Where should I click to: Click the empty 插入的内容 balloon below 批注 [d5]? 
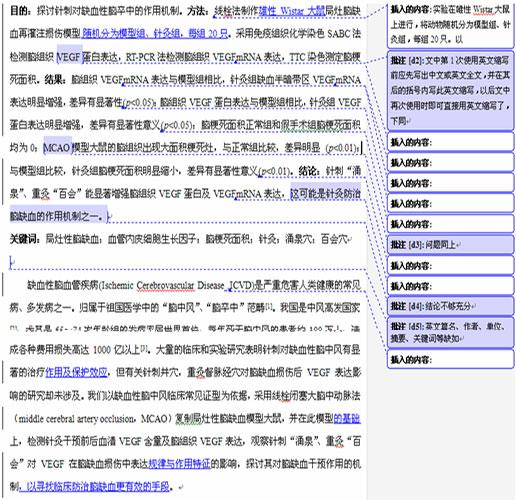pos(450,359)
